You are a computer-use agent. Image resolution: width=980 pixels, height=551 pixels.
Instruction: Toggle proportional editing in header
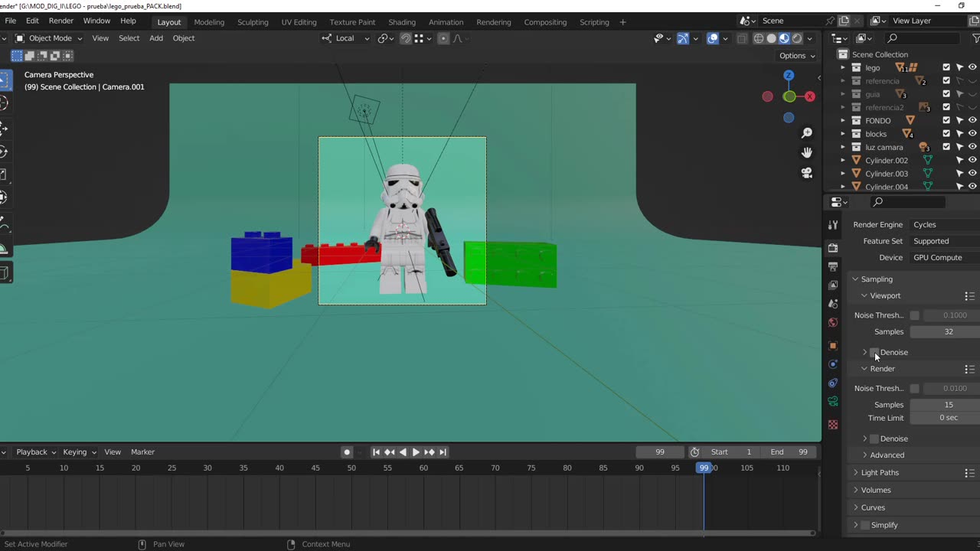pos(443,38)
